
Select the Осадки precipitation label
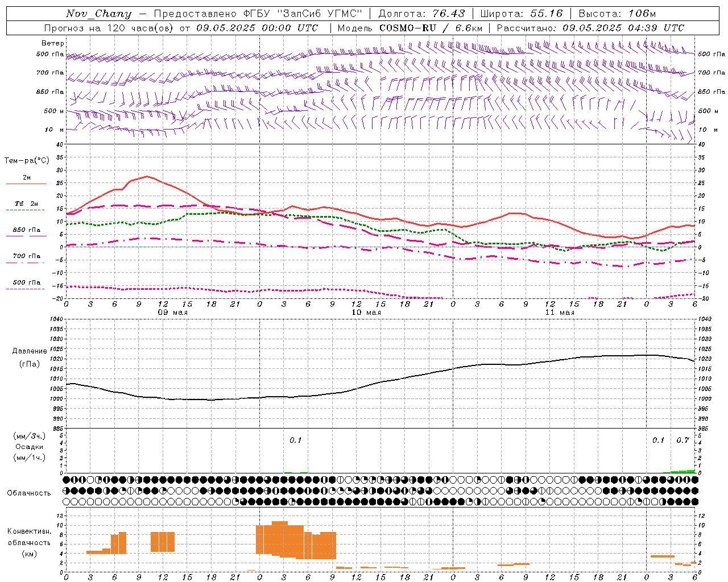pyautogui.click(x=30, y=447)
